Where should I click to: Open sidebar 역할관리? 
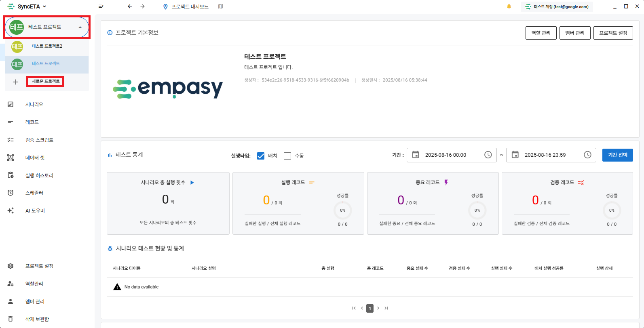(34, 284)
